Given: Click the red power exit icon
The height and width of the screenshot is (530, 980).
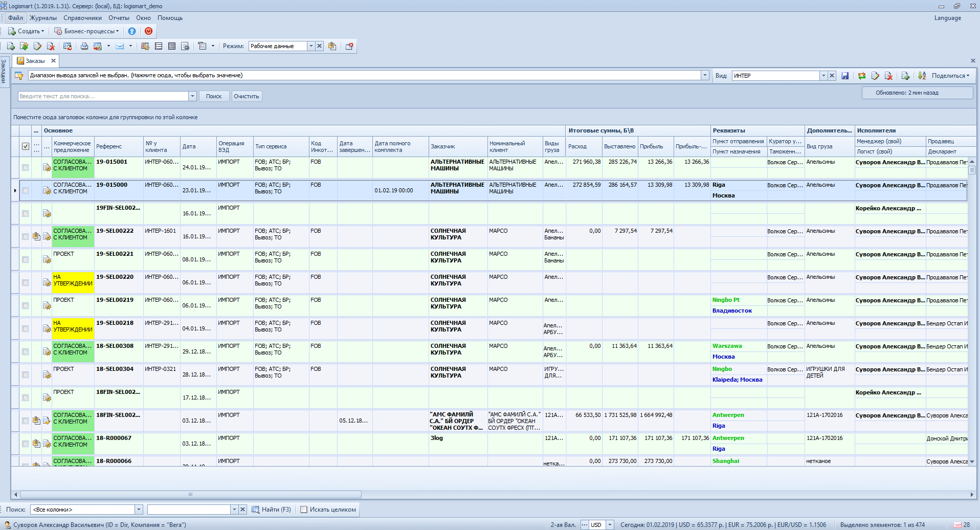Looking at the screenshot, I should coord(148,31).
